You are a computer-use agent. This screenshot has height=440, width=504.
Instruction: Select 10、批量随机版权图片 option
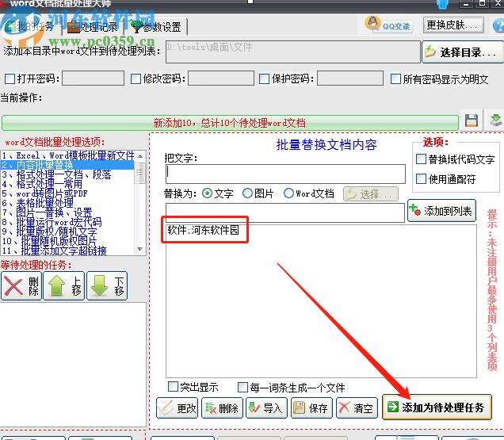click(68, 241)
